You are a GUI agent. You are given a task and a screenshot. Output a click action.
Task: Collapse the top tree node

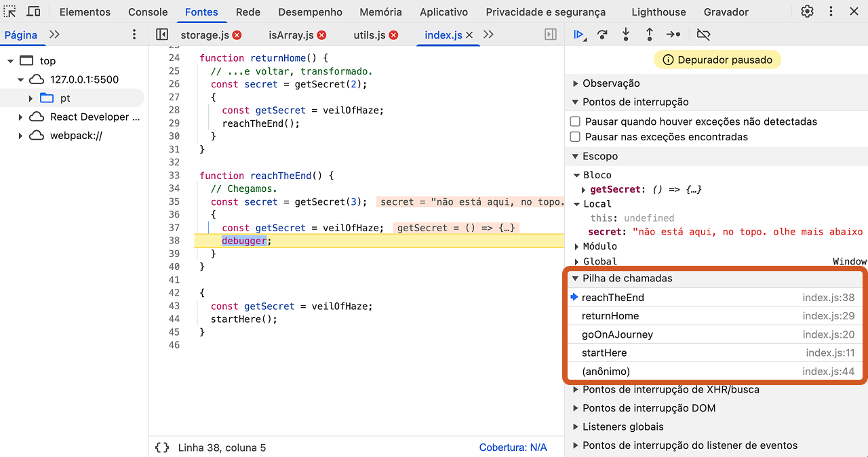[11, 61]
